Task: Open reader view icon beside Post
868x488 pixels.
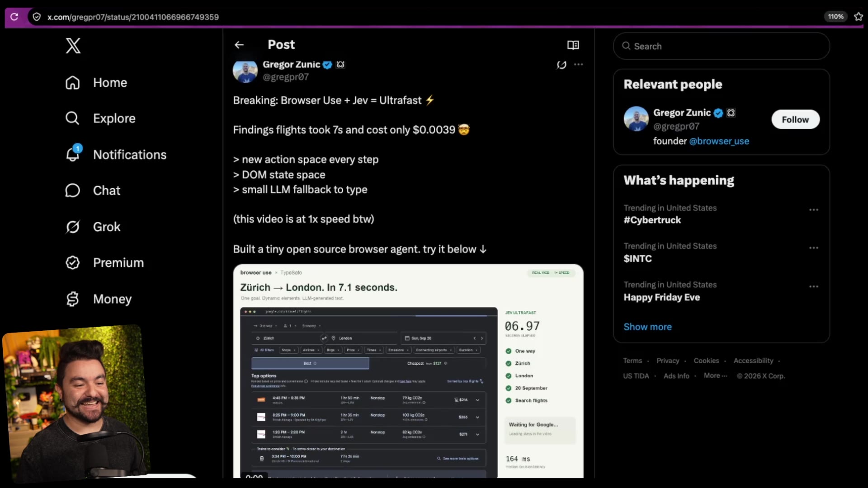Action: (573, 45)
